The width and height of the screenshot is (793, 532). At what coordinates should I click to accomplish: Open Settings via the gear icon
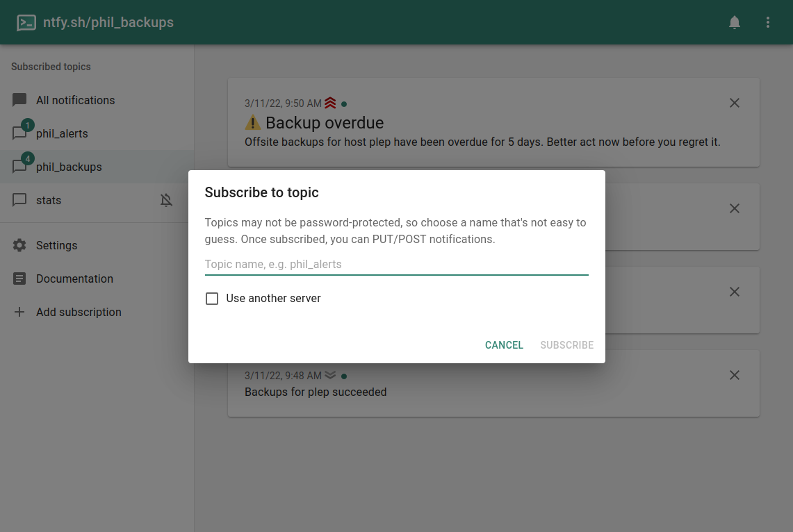[19, 245]
